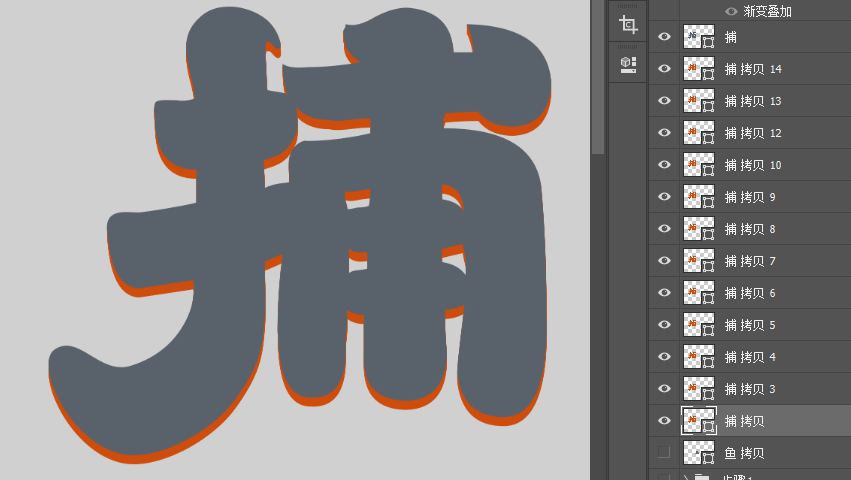Hide the 捕 拷贝 14 layer
Screen dimensions: 851x480
click(x=664, y=68)
